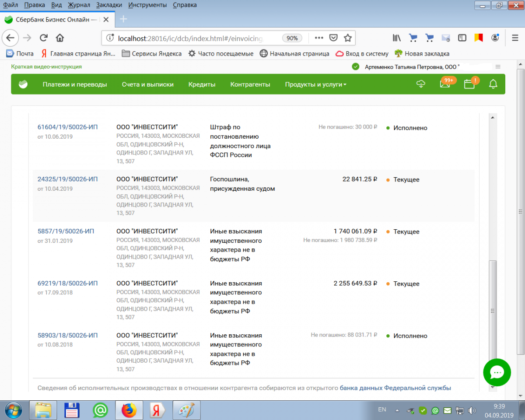Click the inner list scrollbar down arrow
Viewport: 525px width, 420px height.
tap(493, 387)
